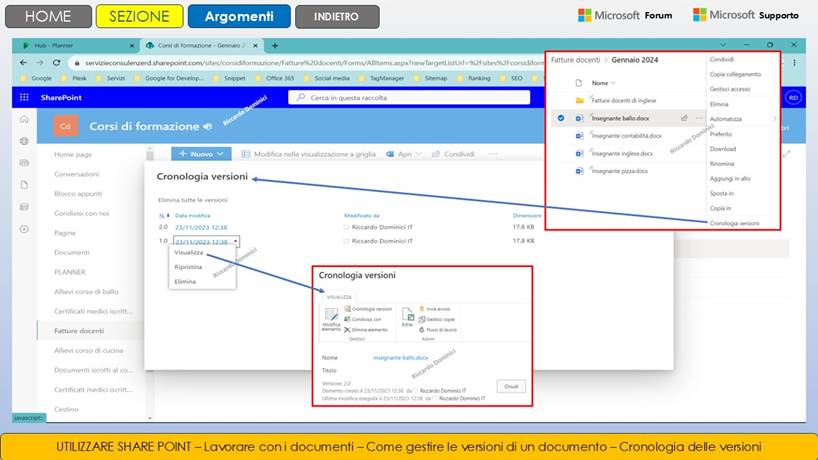This screenshot has height=460, width=818.
Task: Click Condividi con in the ribbon
Action: click(x=363, y=319)
